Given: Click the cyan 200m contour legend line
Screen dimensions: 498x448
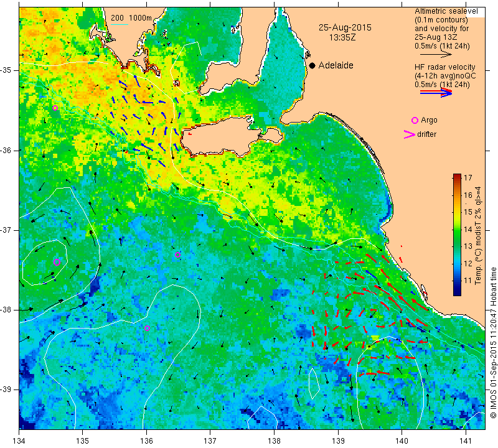Looking at the screenshot, I should 120,24.
